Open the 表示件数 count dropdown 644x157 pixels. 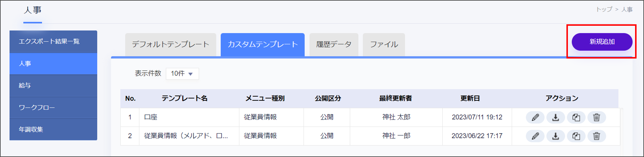tap(182, 73)
